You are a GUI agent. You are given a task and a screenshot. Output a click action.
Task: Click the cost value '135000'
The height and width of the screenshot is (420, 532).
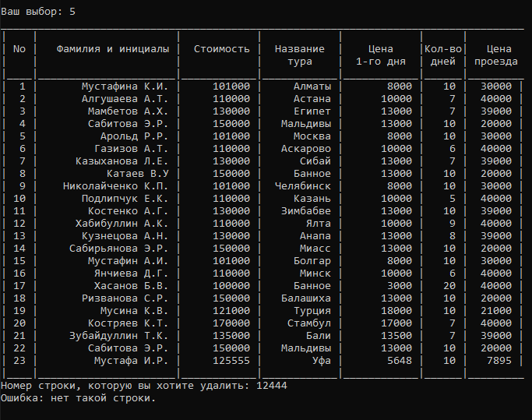pos(231,336)
